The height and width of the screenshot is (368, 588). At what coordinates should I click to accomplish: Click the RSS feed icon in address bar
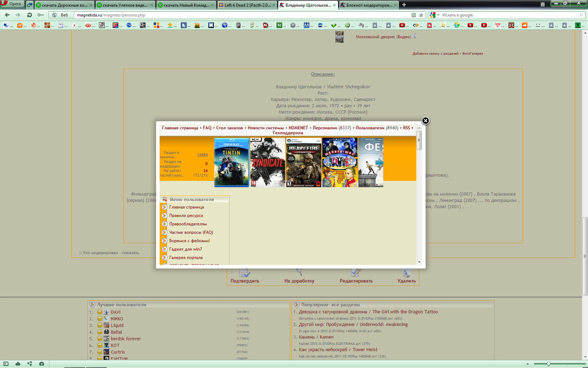click(x=414, y=15)
